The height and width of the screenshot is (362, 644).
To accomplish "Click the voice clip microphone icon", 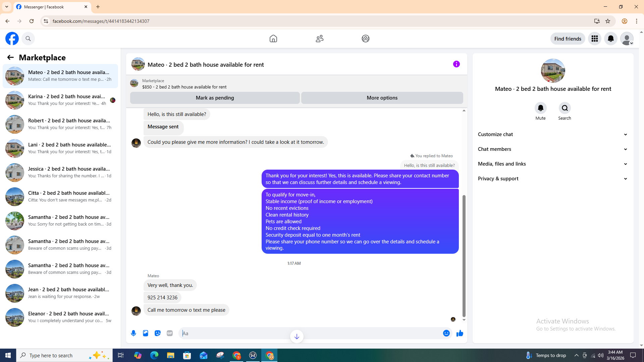I will coord(133,333).
